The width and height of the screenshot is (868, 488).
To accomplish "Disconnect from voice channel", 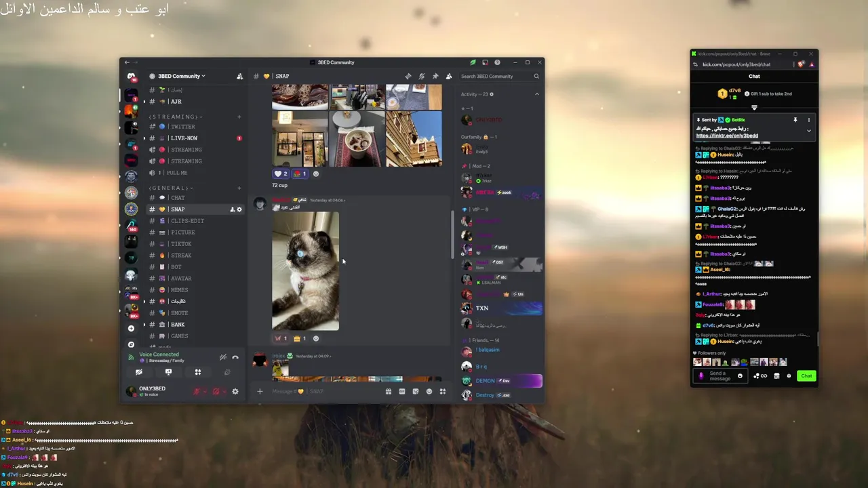I will [235, 357].
